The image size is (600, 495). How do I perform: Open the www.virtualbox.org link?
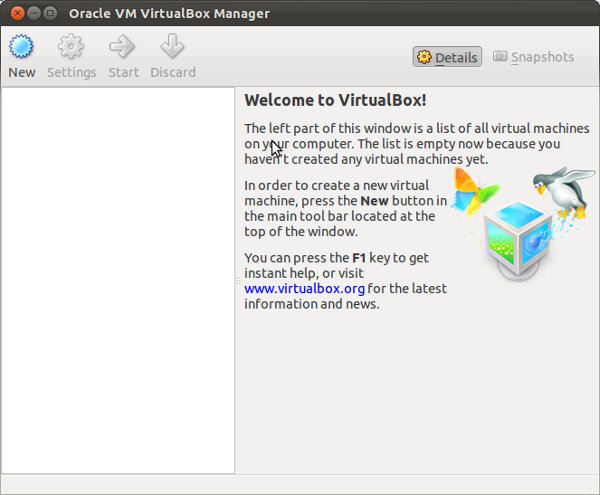tap(304, 288)
